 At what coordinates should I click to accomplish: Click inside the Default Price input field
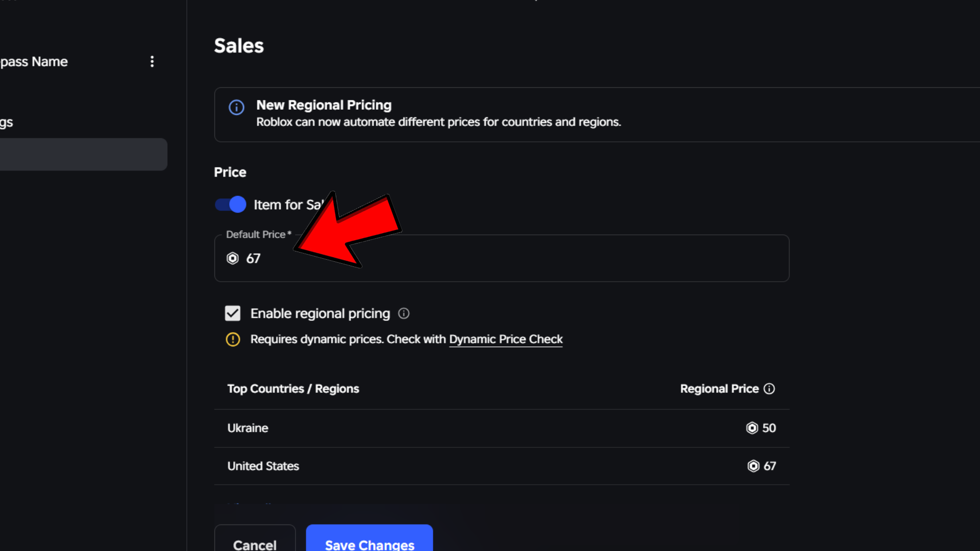point(459,258)
